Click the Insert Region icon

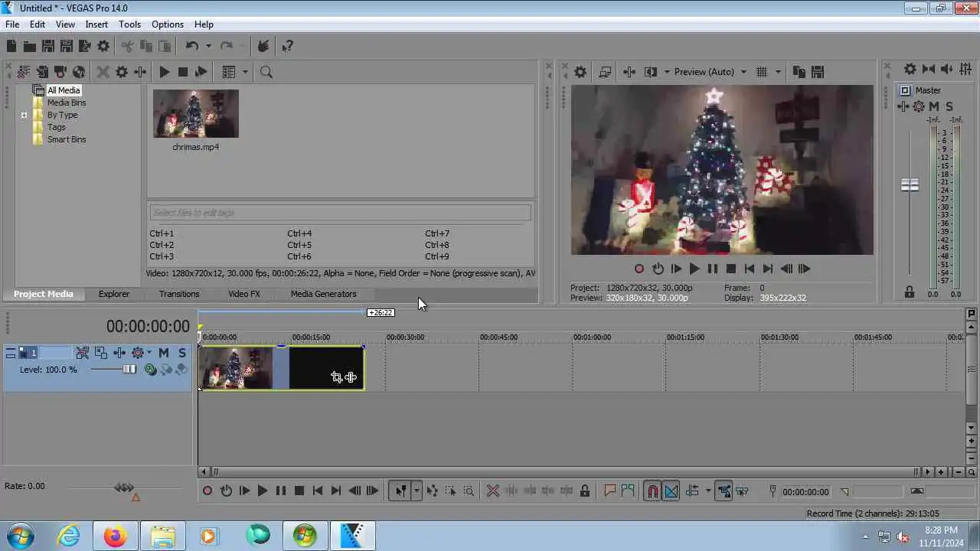(x=628, y=491)
